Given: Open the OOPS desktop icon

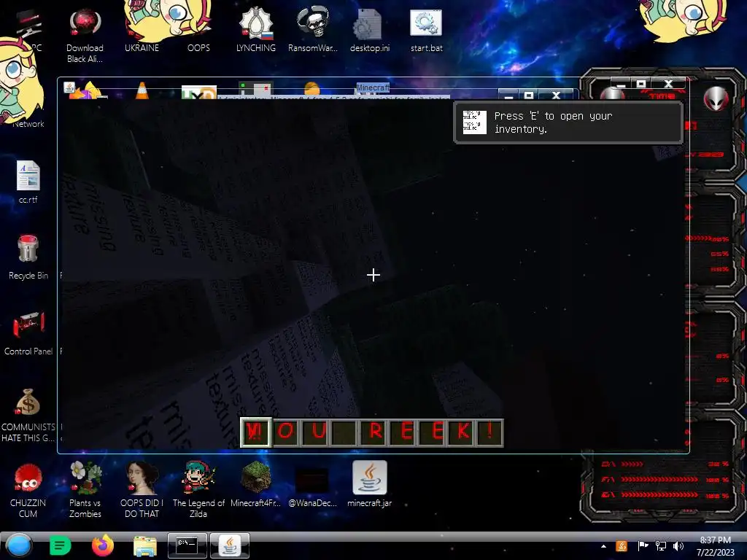Looking at the screenshot, I should pyautogui.click(x=198, y=29).
